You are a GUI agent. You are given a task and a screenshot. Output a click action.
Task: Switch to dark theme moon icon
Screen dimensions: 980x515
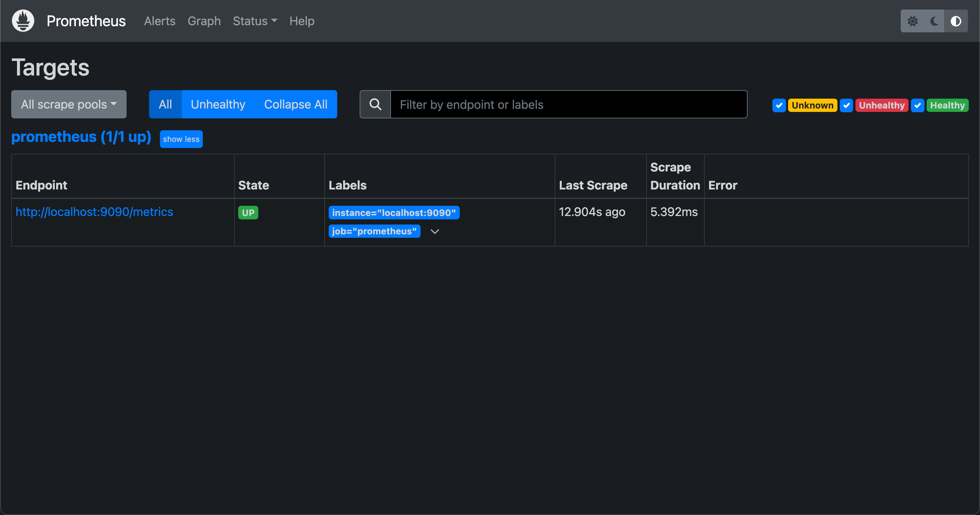pos(934,21)
